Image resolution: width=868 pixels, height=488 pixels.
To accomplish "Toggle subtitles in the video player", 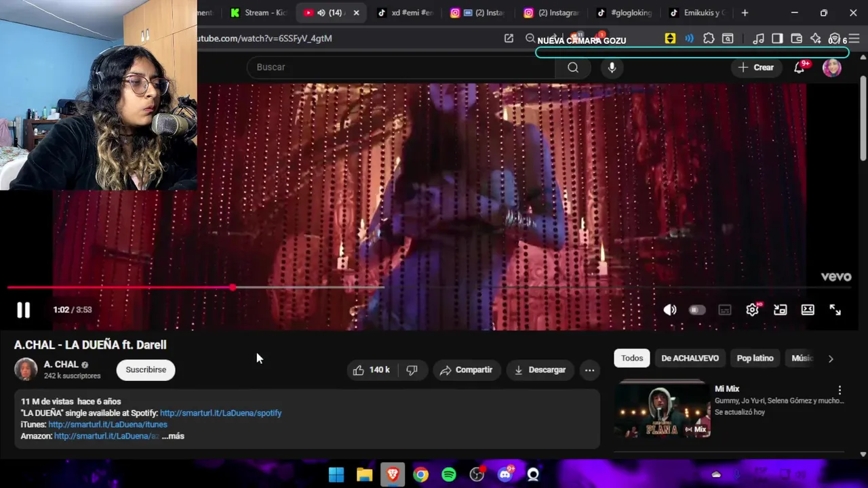I will (x=725, y=310).
